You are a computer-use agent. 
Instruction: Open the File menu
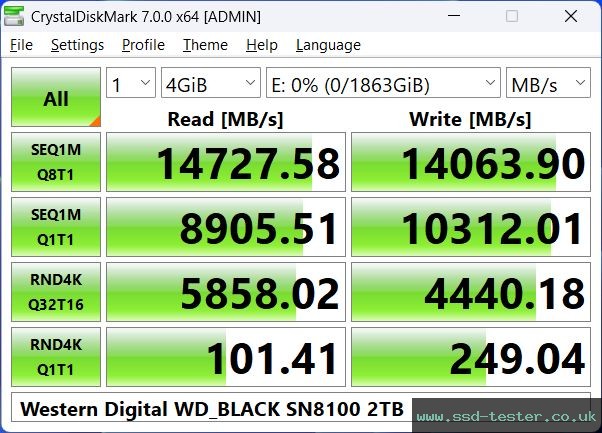pyautogui.click(x=21, y=45)
